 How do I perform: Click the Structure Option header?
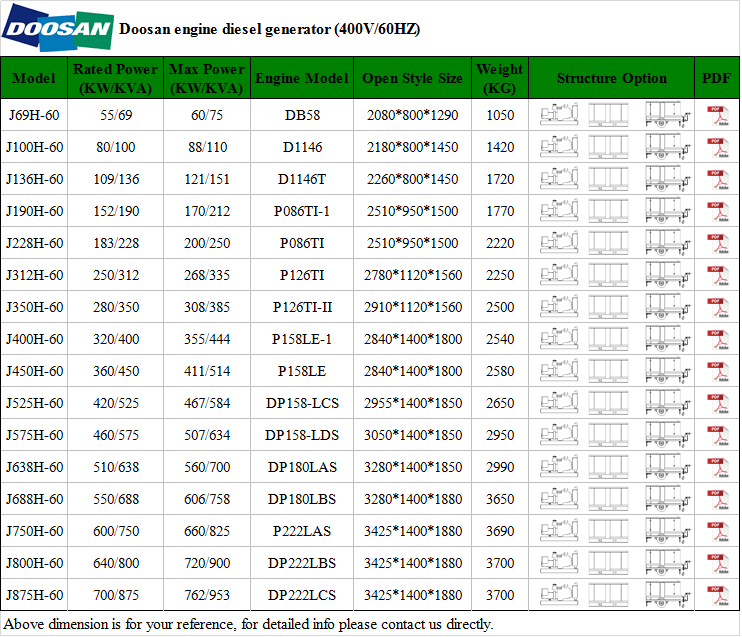[x=611, y=78]
